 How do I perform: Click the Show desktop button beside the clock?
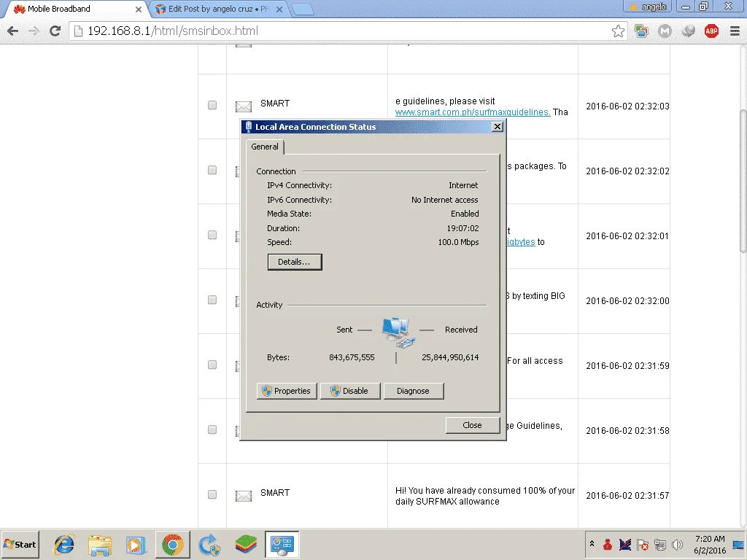pos(738,544)
